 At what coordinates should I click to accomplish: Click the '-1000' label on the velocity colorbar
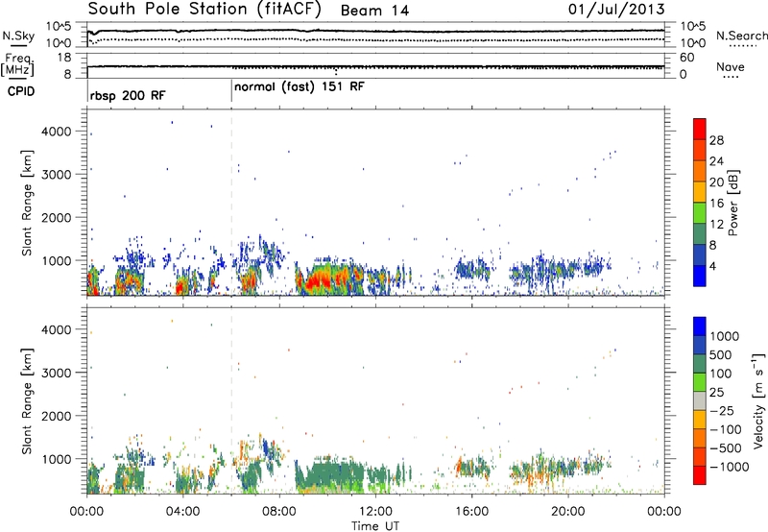pyautogui.click(x=729, y=467)
